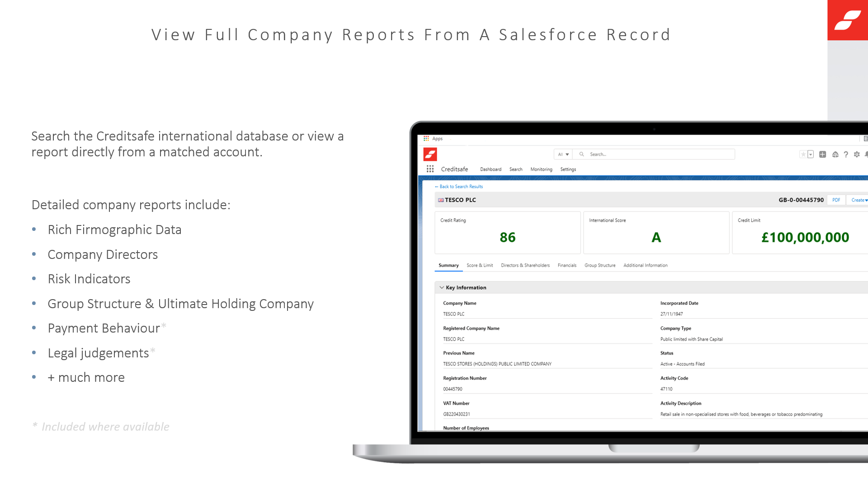Open the Dashboard navigation item

pos(491,169)
